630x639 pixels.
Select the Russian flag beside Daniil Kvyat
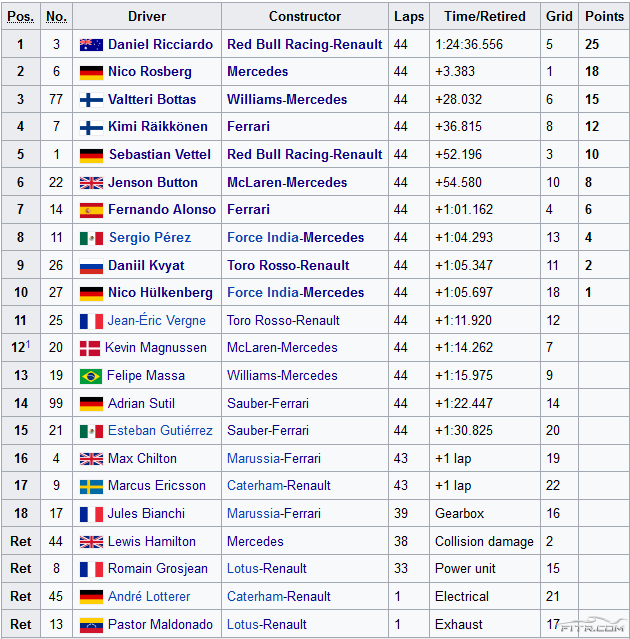(91, 266)
